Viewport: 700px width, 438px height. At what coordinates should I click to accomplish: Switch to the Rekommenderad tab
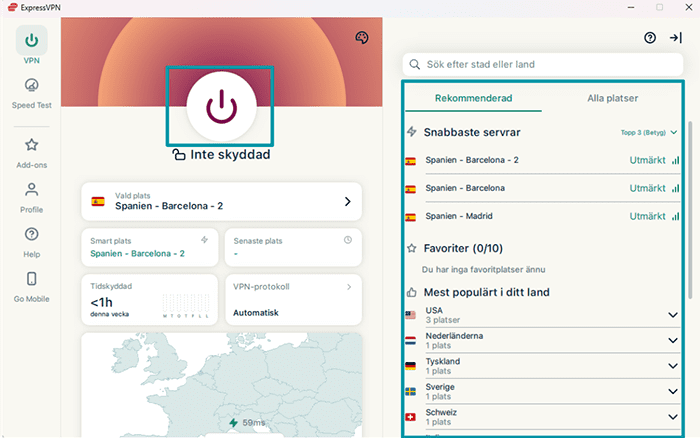(x=474, y=98)
